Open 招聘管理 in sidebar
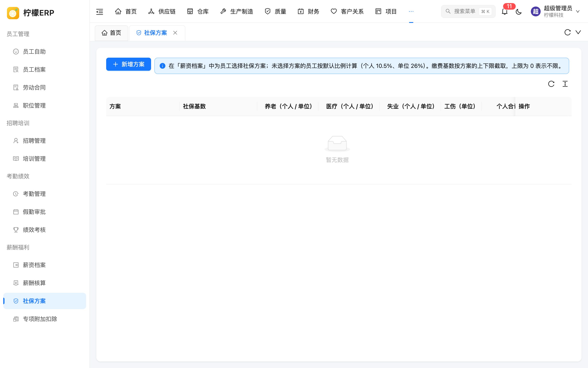Image resolution: width=588 pixels, height=368 pixels. 45,141
